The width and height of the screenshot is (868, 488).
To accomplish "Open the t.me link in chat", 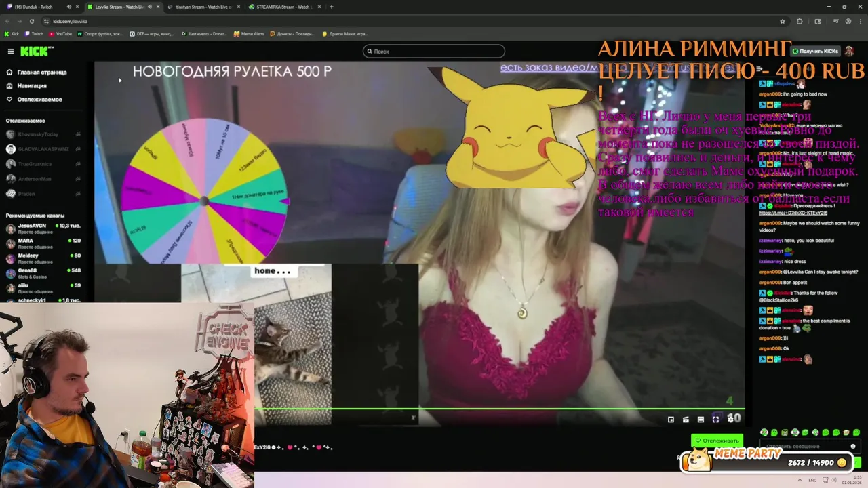I will pos(793,213).
